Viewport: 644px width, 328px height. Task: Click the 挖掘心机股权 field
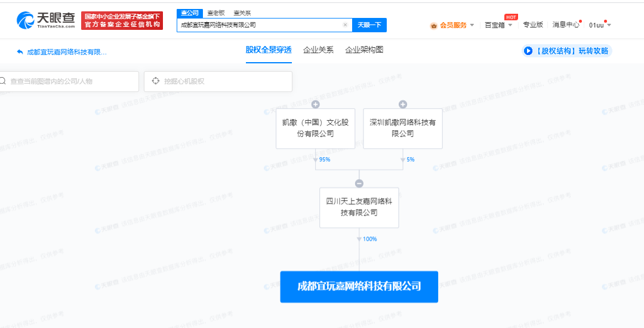coord(218,81)
